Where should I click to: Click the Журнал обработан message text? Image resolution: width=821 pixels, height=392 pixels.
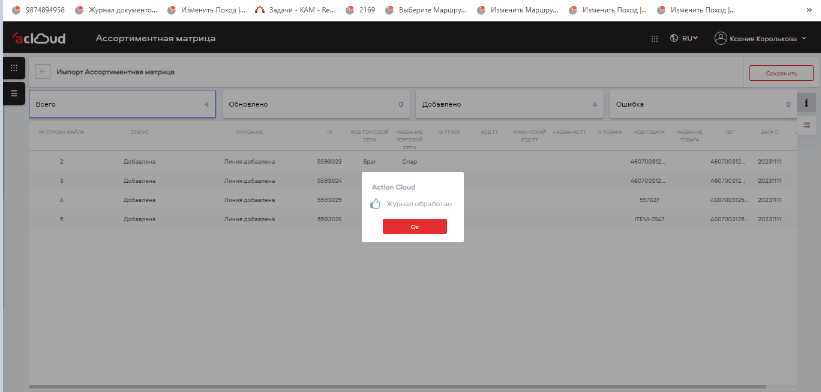pos(419,204)
